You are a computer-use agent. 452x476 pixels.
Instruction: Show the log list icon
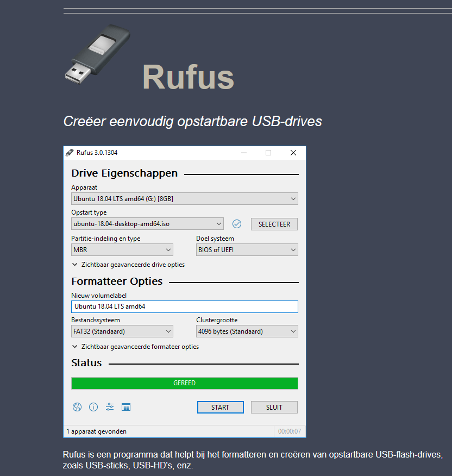point(126,407)
